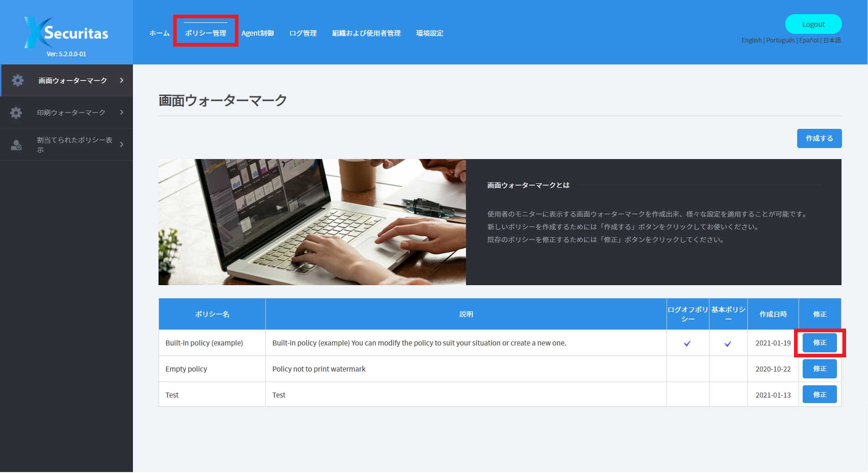Toggle the ログオフポリシー checkmark for Built-in policy
This screenshot has height=473, width=868.
[x=687, y=343]
